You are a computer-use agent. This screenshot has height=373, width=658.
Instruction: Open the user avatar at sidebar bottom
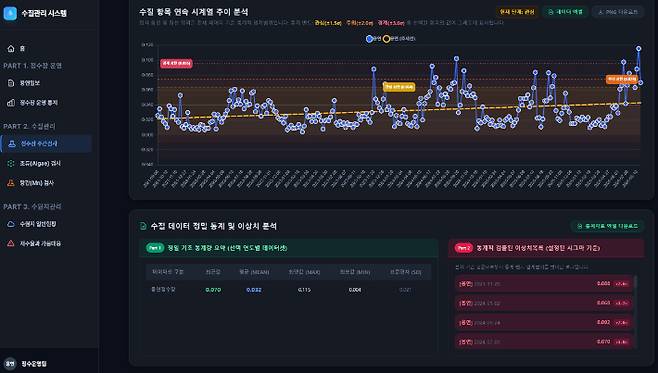click(10, 363)
